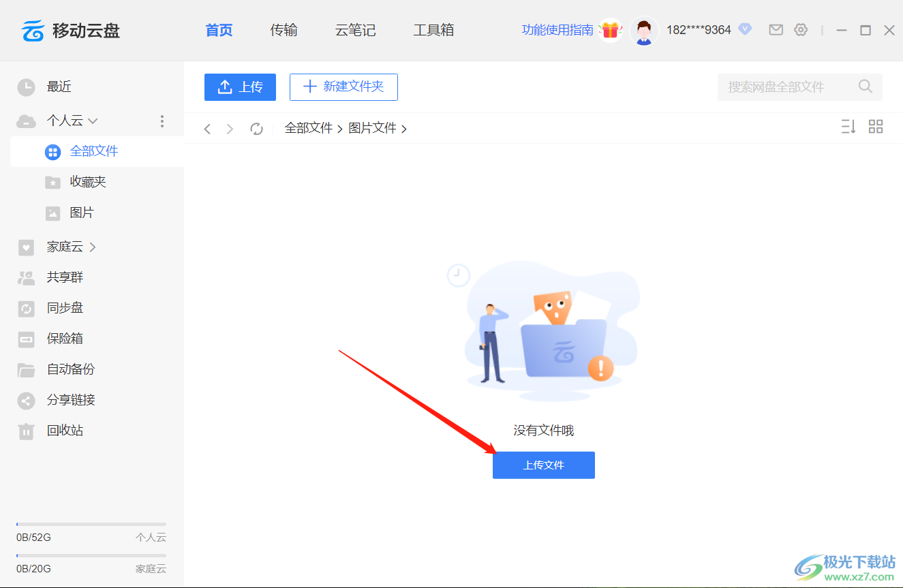Viewport: 903px width, 588px height.
Task: Minimize the 移动云盘 window
Action: point(842,30)
